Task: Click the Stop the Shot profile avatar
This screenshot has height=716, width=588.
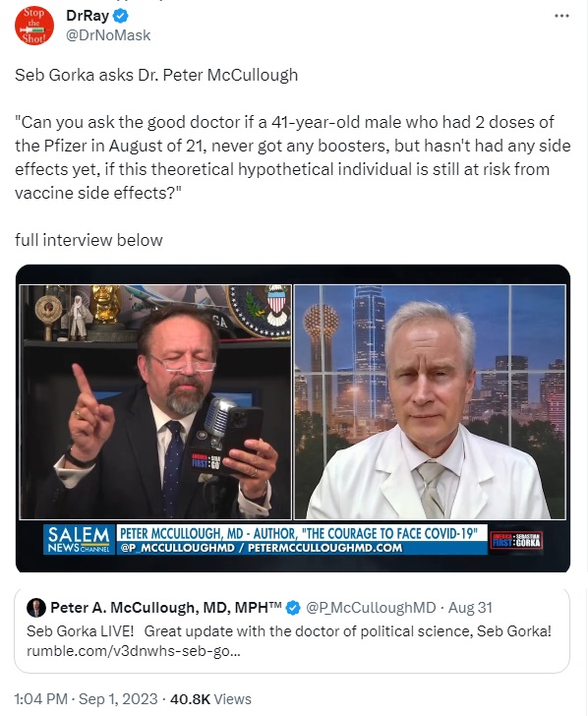Action: click(34, 26)
